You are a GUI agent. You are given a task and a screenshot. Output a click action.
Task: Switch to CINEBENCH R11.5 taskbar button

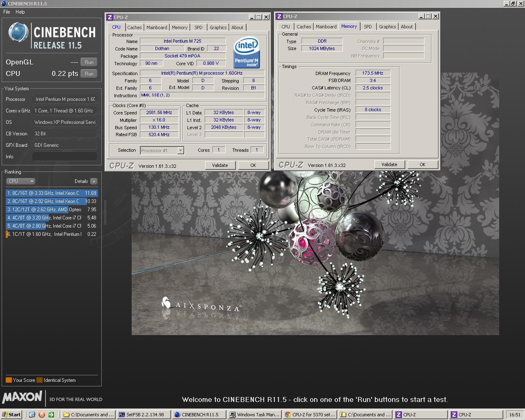point(199,415)
